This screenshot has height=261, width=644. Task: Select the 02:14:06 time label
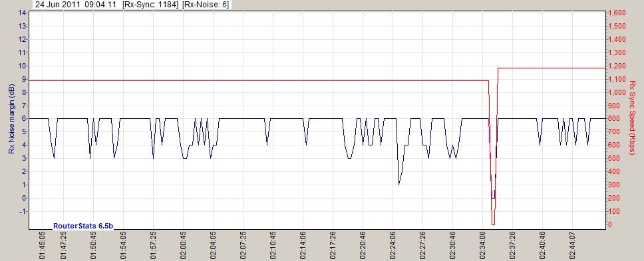coord(303,246)
